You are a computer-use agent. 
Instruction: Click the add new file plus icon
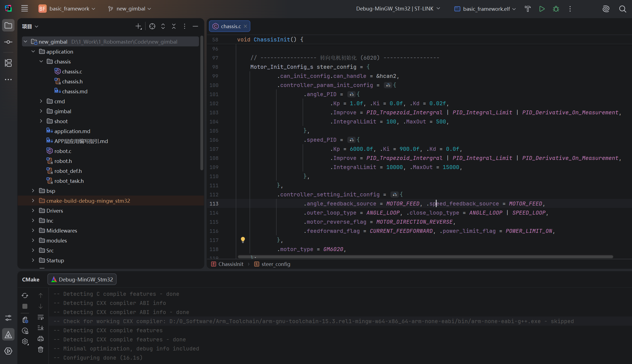138,26
